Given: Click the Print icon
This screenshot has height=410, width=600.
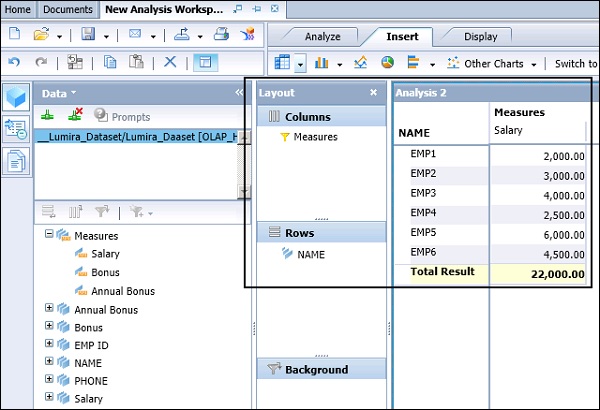Looking at the screenshot, I should coord(221,36).
